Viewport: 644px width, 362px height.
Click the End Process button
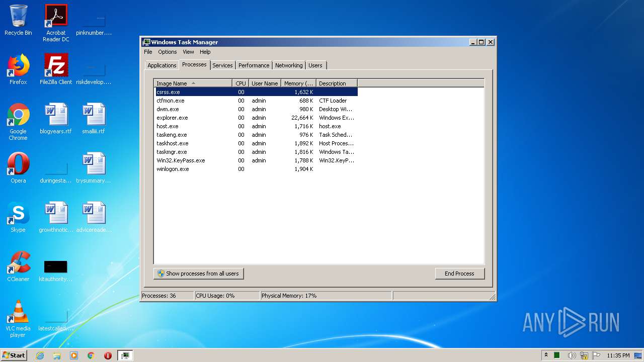click(x=459, y=274)
